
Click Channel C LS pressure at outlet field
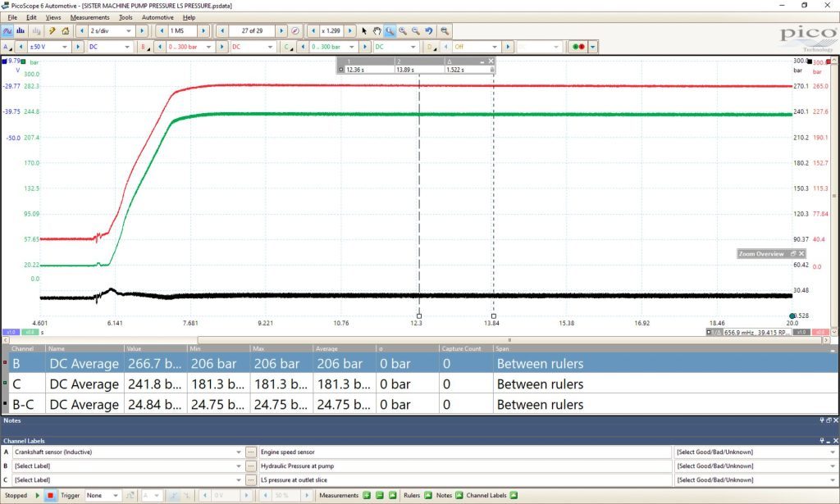[464, 480]
